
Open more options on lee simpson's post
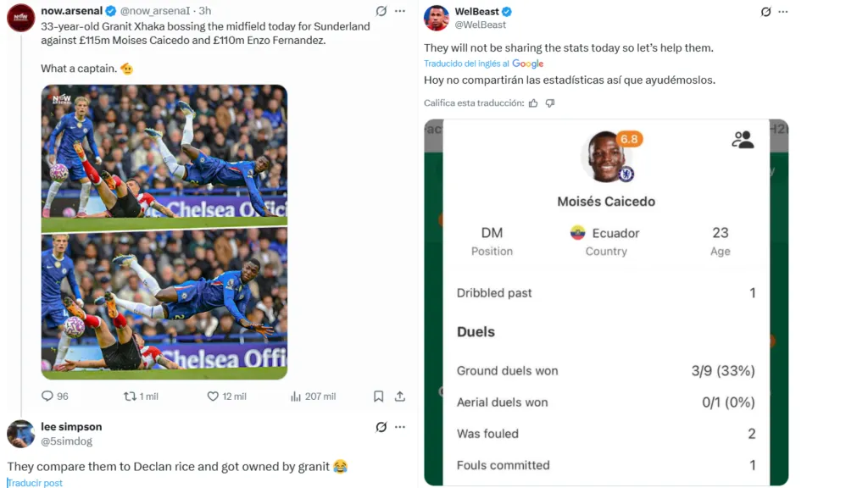[x=399, y=426]
